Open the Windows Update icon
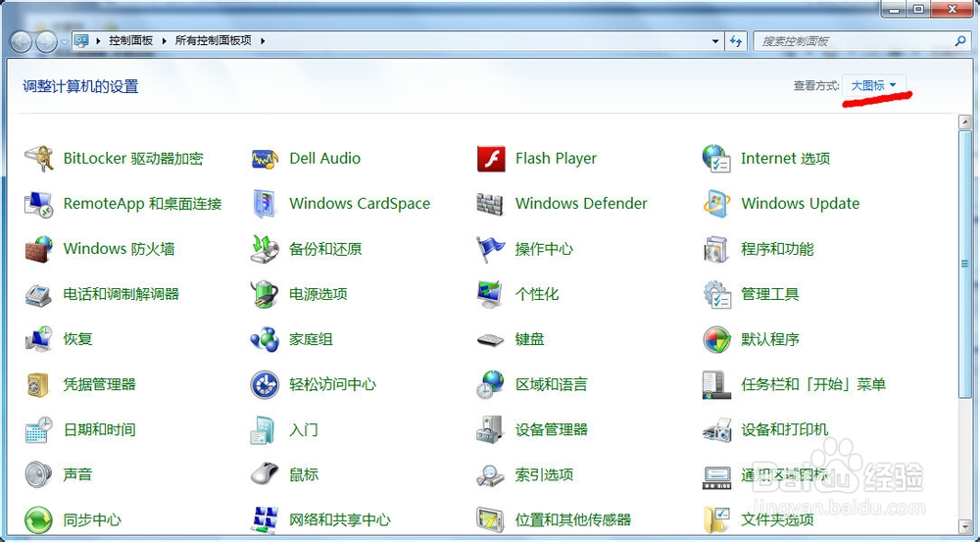Viewport: 980px width, 542px height. pyautogui.click(x=716, y=204)
